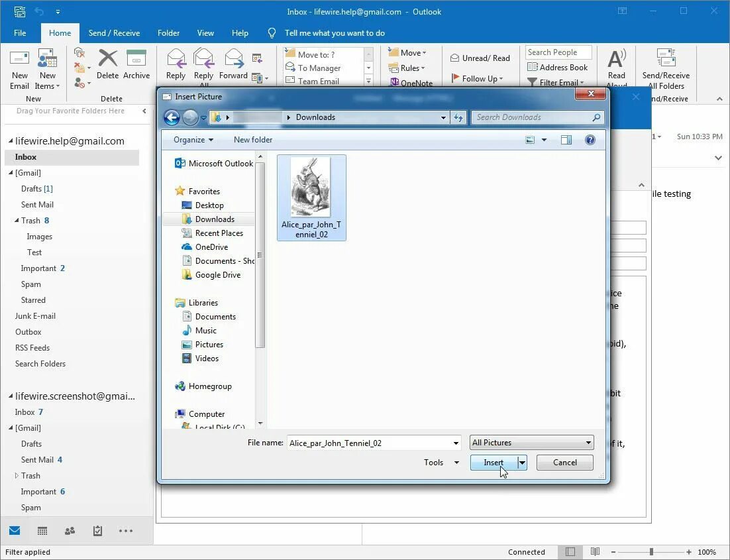This screenshot has height=560, width=730.
Task: Collapse the lifewire.help@gmail.com account tree
Action: (11, 141)
